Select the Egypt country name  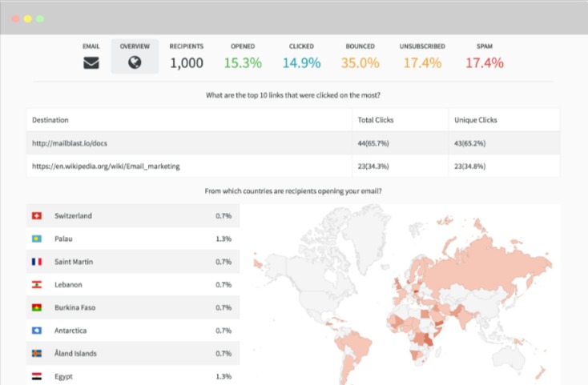pyautogui.click(x=63, y=376)
